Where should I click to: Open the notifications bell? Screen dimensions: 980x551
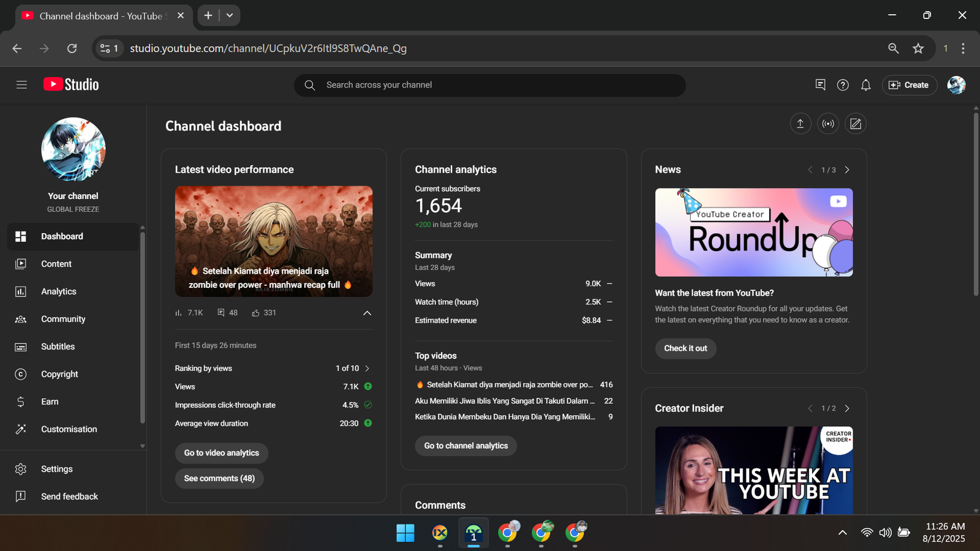pyautogui.click(x=865, y=85)
